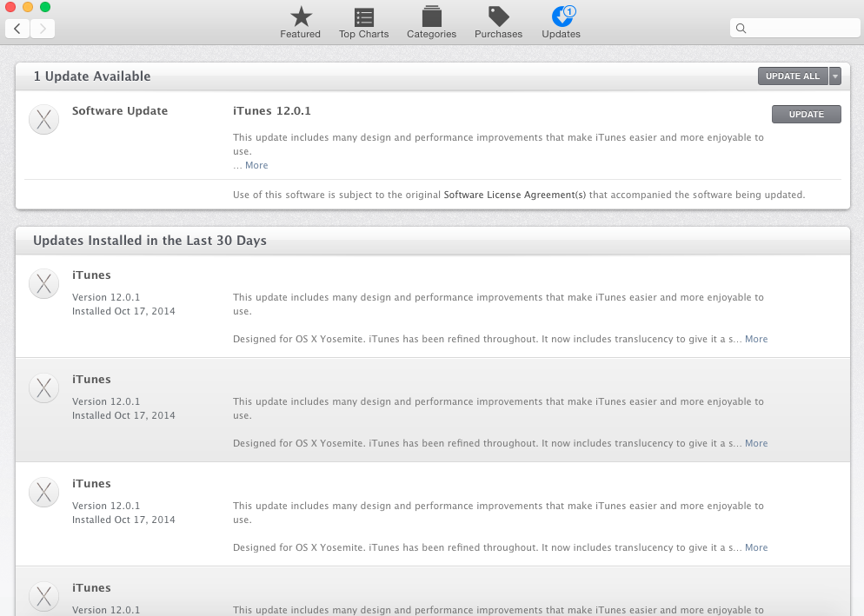Click the yellow minimize window button
The height and width of the screenshot is (616, 864).
28,7
